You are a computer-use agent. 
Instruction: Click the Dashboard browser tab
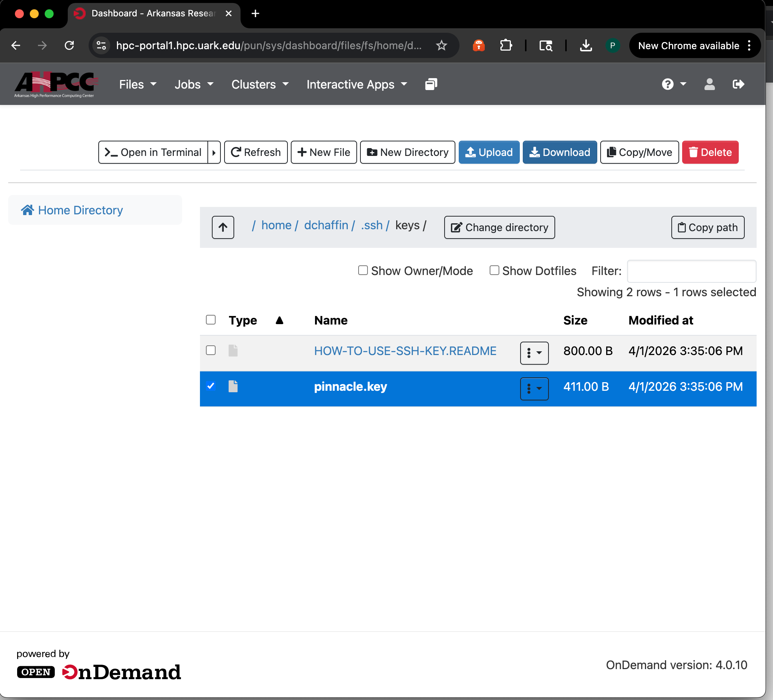(153, 13)
